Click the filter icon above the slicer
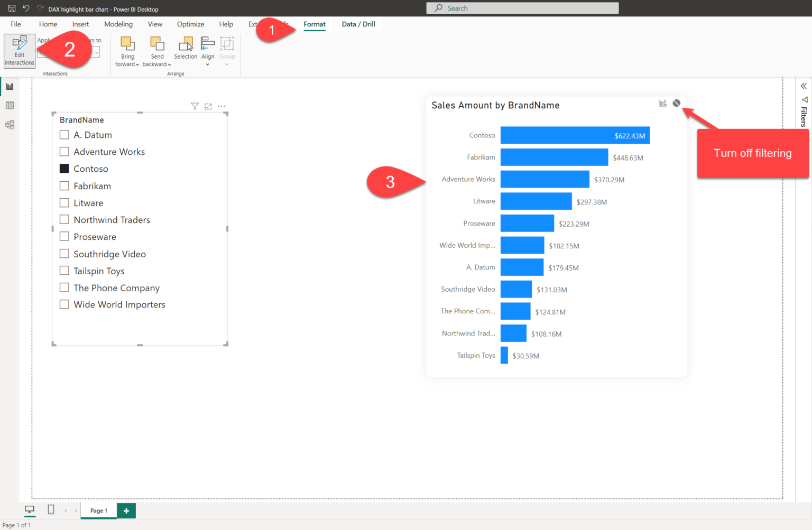Screen dimensions: 812x530 (195, 107)
